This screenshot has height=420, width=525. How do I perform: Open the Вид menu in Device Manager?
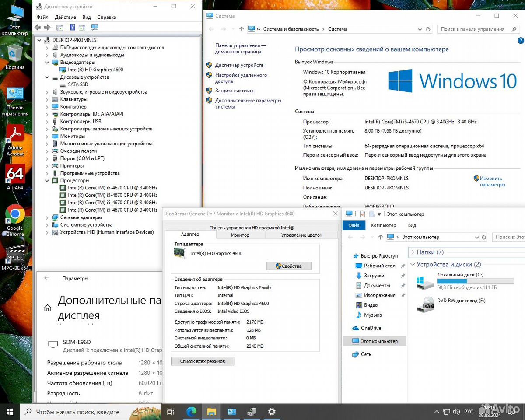coord(87,17)
